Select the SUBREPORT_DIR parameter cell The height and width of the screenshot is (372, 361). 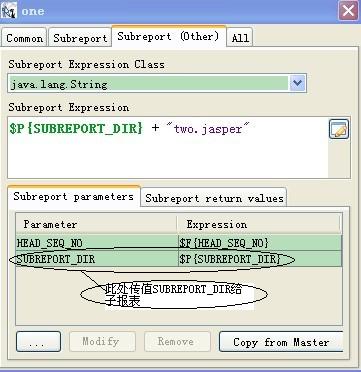pyautogui.click(x=97, y=259)
